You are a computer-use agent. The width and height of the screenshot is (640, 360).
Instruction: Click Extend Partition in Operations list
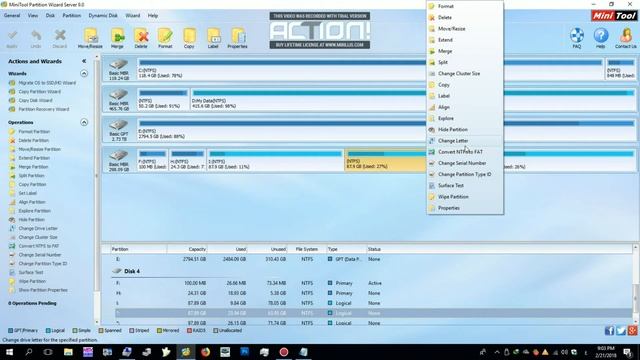point(34,158)
